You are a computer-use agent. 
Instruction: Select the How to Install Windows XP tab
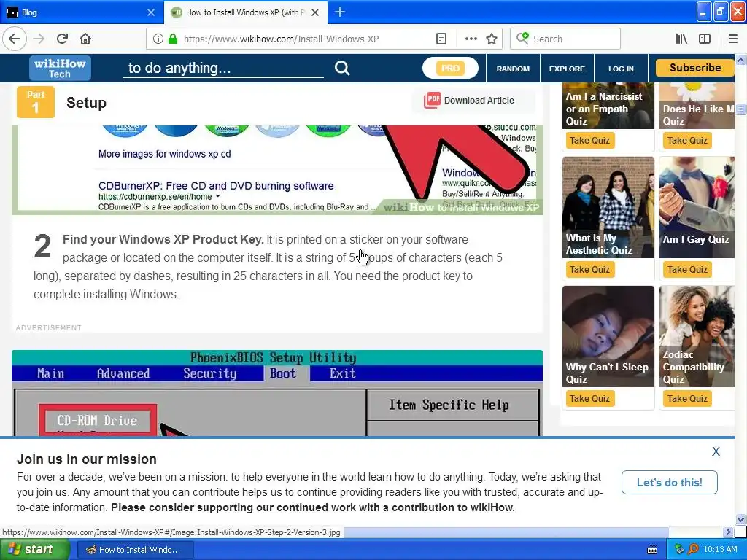[245, 12]
